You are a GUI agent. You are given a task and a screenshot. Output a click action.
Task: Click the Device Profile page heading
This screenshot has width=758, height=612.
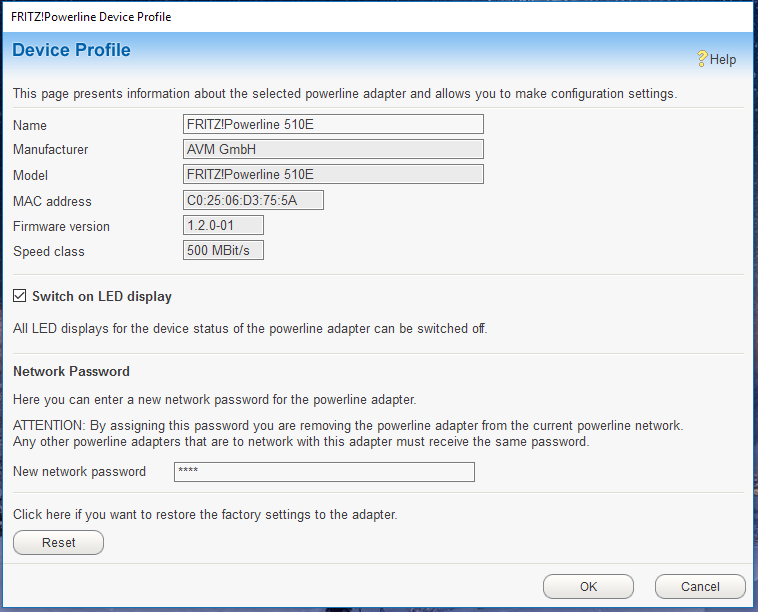click(71, 50)
